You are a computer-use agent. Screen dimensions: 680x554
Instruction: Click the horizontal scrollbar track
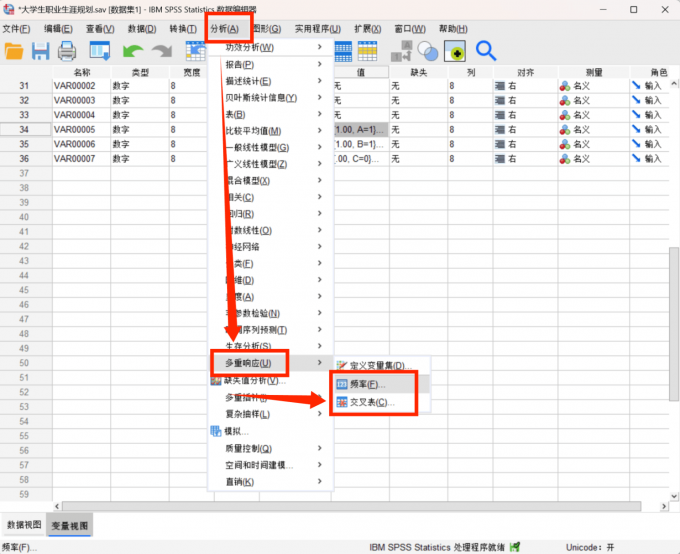click(x=351, y=506)
